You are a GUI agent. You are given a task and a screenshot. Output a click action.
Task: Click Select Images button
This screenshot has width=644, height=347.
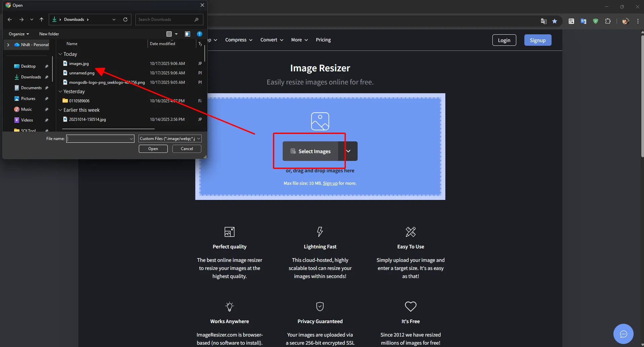(311, 151)
